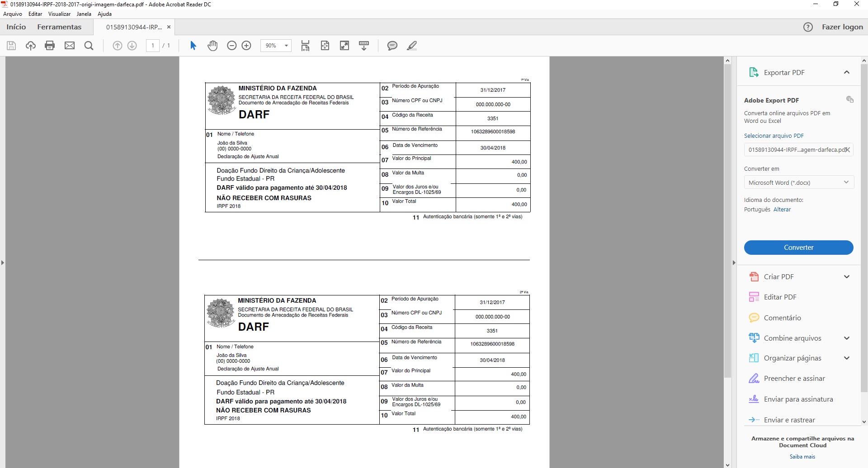This screenshot has width=868, height=468.
Task: Expand Combine arquivos chevron
Action: [x=847, y=338]
